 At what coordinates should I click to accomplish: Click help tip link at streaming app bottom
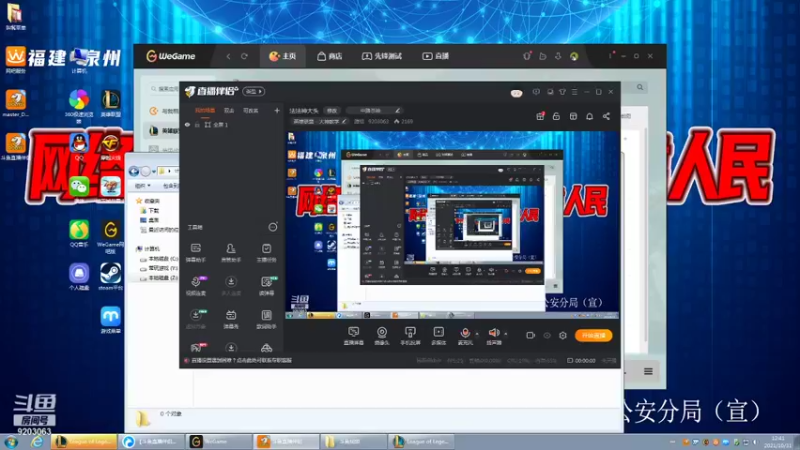pos(241,360)
